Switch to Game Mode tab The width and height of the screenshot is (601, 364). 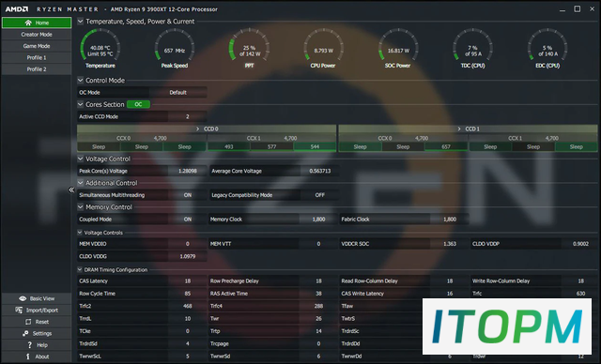(37, 46)
